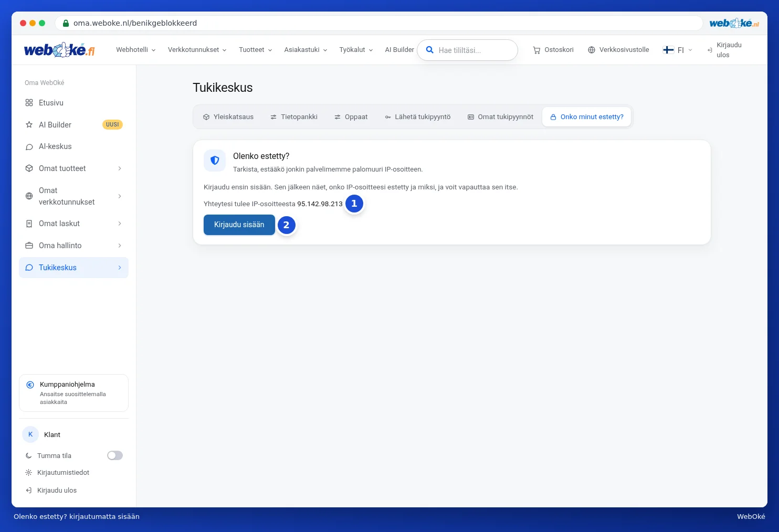779x532 pixels.
Task: Click the globe icon beside Verkkosivustolle
Action: [592, 50]
